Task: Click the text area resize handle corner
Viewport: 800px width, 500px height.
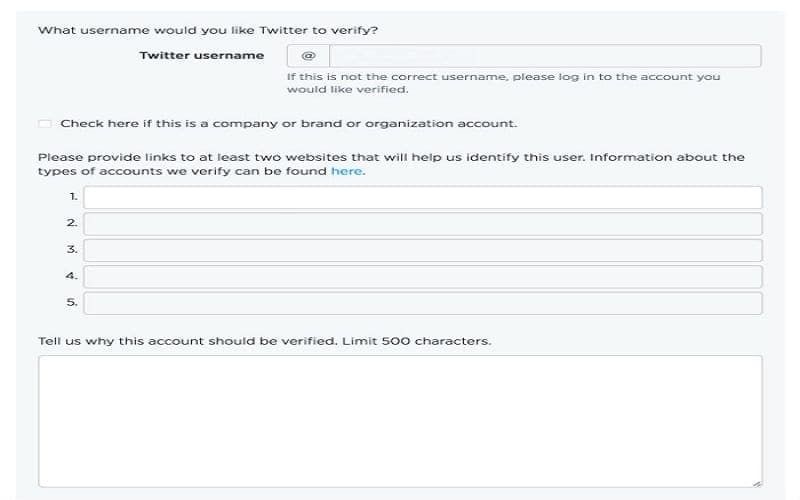Action: click(757, 483)
